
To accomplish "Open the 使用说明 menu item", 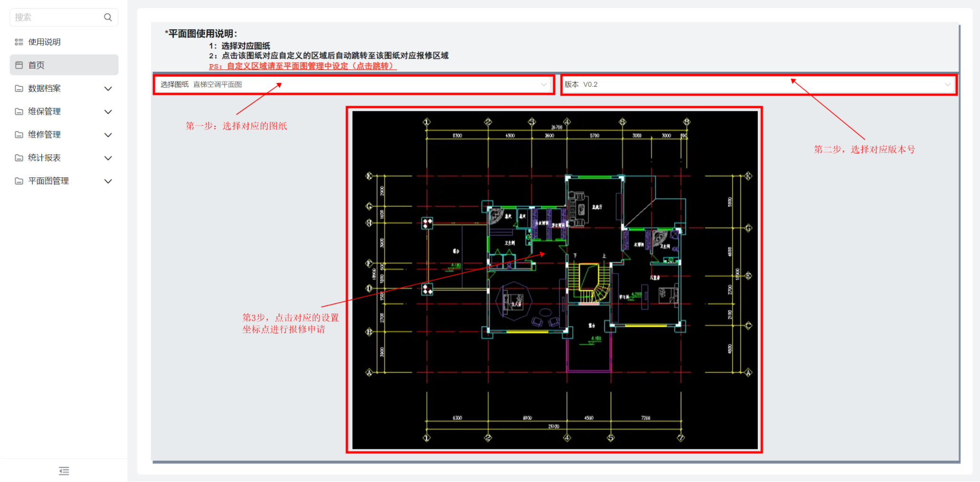I will [64, 42].
